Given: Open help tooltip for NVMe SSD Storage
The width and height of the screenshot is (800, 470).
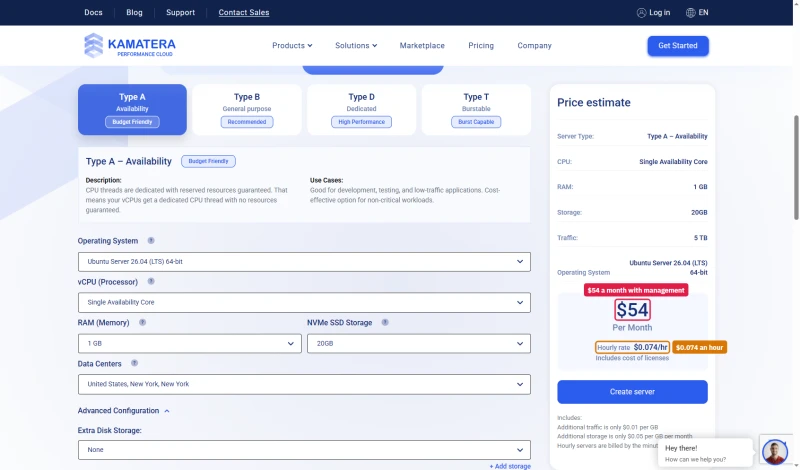Looking at the screenshot, I should click(385, 323).
